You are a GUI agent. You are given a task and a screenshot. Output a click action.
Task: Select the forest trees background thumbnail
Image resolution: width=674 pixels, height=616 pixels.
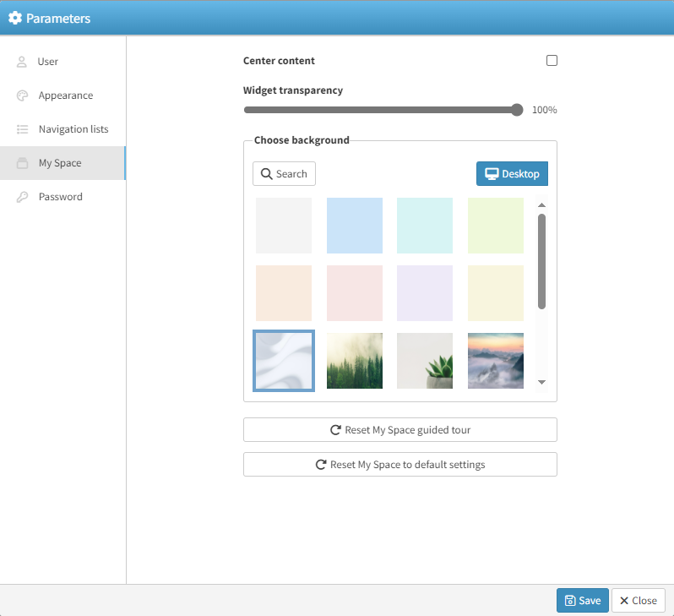coord(355,361)
